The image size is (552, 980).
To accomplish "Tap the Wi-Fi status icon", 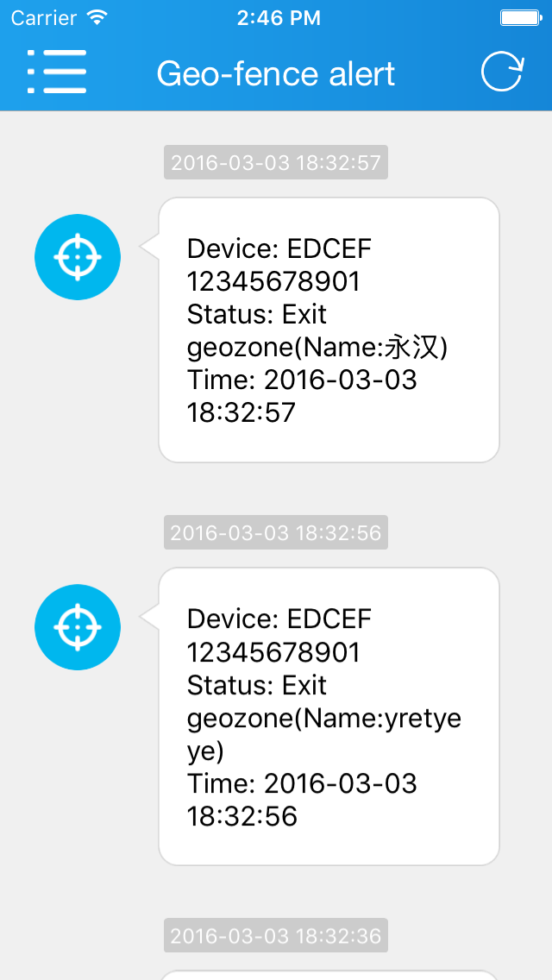I will pyautogui.click(x=98, y=17).
